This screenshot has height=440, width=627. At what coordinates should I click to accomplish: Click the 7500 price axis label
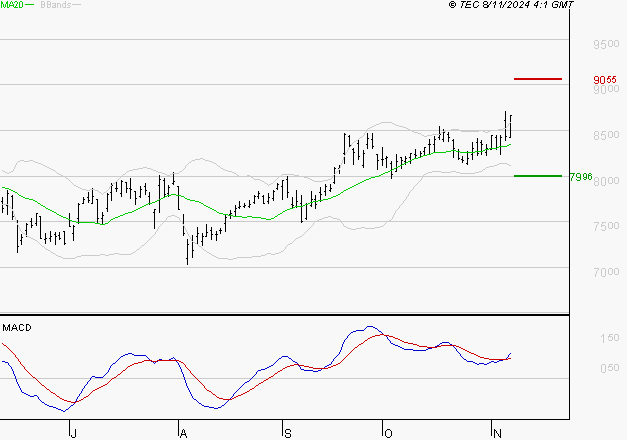606,226
